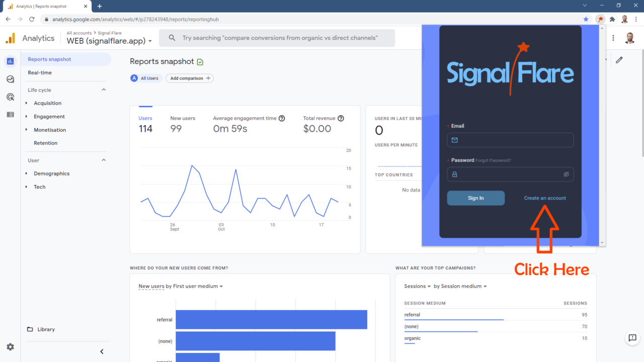Toggle the All Users comparison chip
The width and height of the screenshot is (644, 362).
click(145, 78)
